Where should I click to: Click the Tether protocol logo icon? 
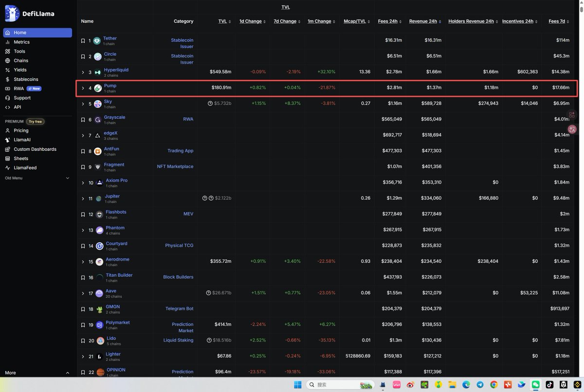click(97, 41)
